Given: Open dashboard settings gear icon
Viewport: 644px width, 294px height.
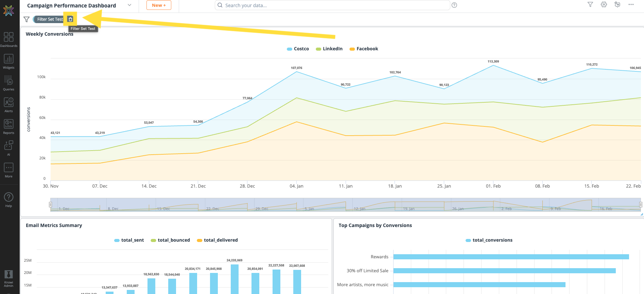Looking at the screenshot, I should (x=604, y=5).
